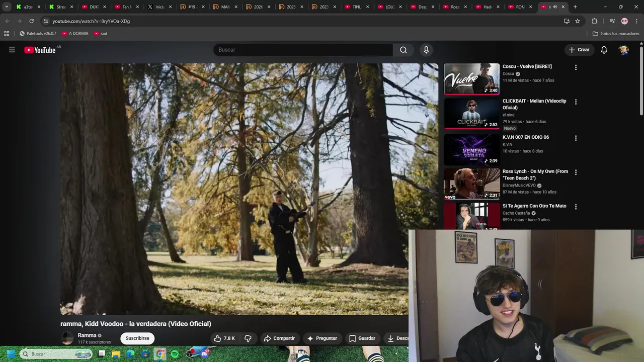
Task: Open options for Si Te Agarro video
Action: coord(576,207)
